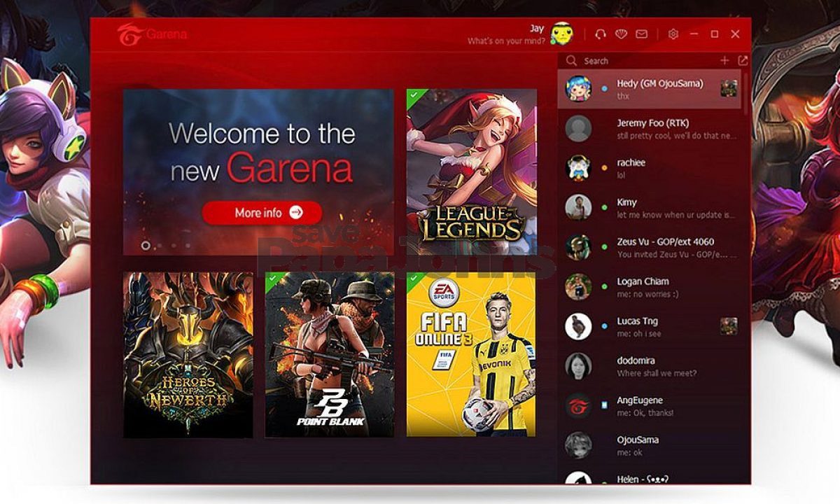Screen dimensions: 840x504
Task: Click the 'What's on your mind?' status field
Action: click(506, 41)
